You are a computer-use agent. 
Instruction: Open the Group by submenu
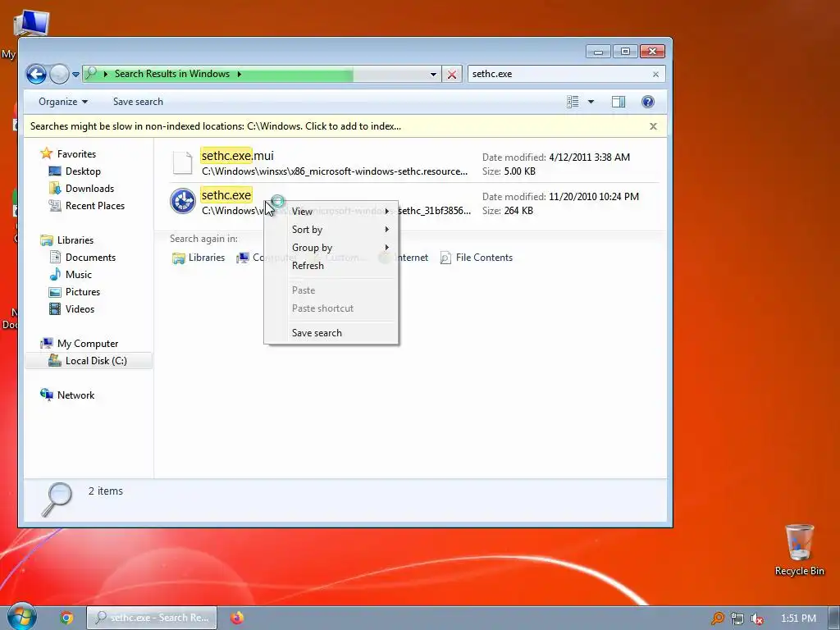(x=340, y=248)
